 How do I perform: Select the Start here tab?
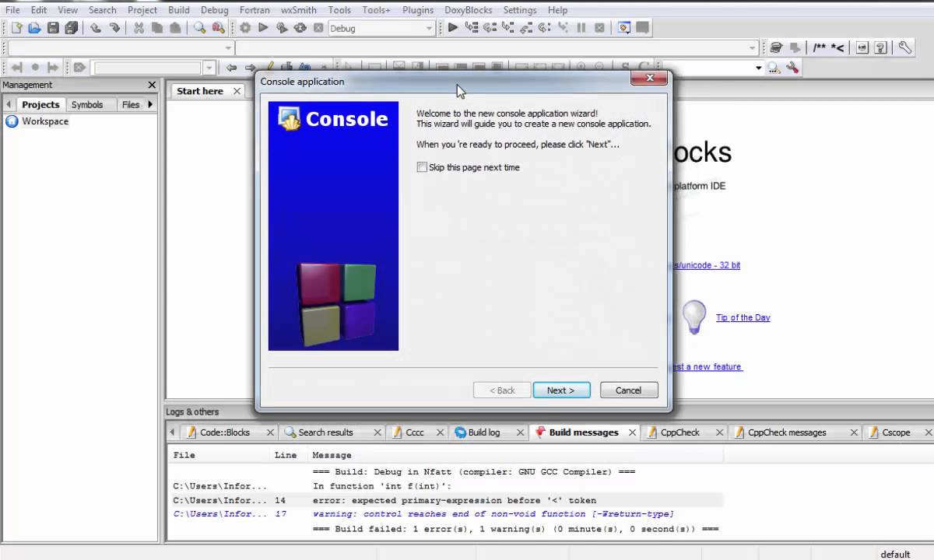200,91
